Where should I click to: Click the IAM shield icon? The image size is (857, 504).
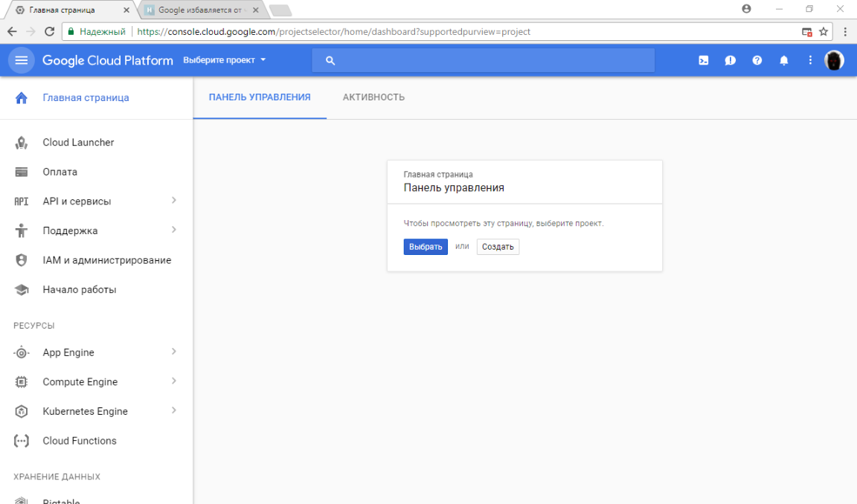point(22,260)
